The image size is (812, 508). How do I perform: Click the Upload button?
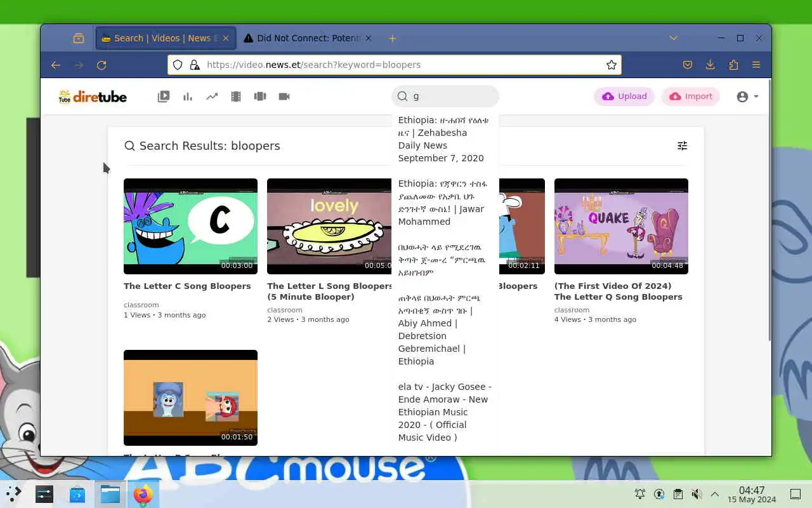pyautogui.click(x=624, y=97)
